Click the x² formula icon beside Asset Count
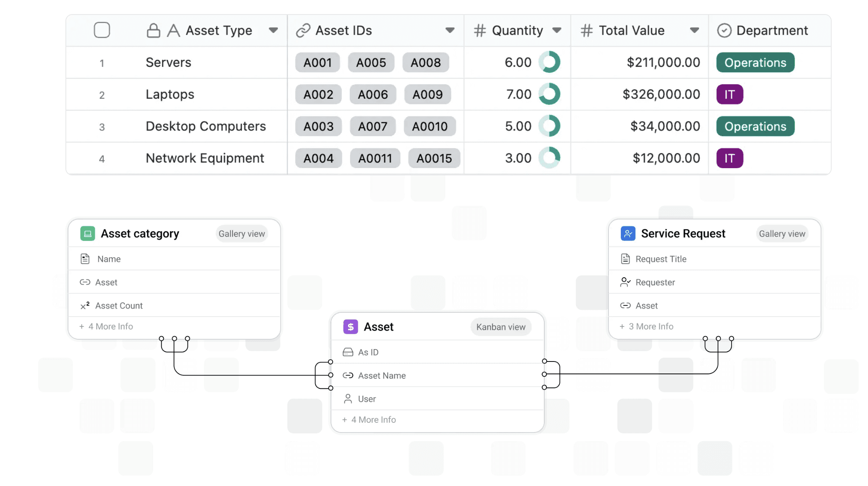Image resolution: width=868 pixels, height=486 pixels. click(x=85, y=305)
